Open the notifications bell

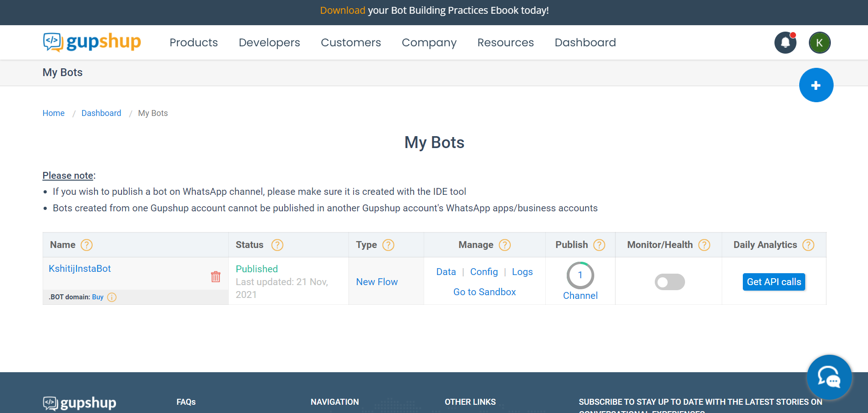coord(785,43)
